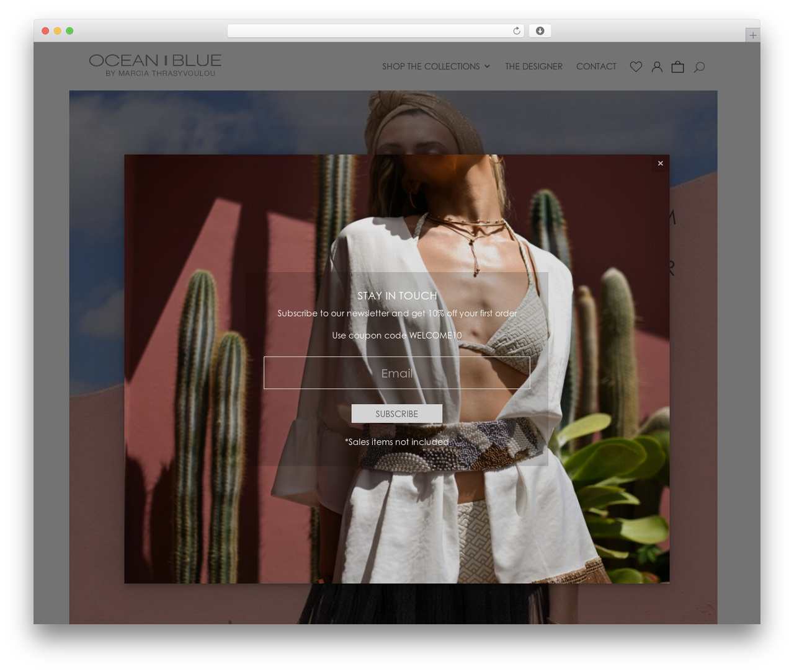Click the Subscribe button
Screen dimensions: 794x672
click(x=397, y=413)
